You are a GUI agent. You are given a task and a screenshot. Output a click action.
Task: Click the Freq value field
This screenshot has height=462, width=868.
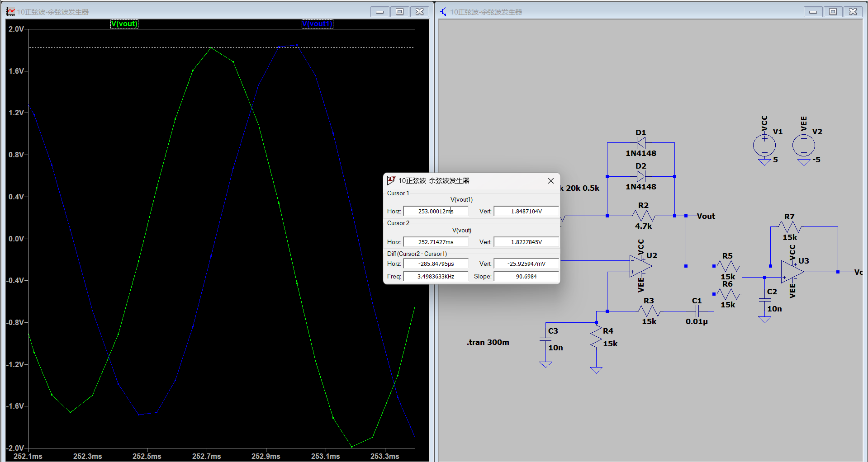(436, 276)
